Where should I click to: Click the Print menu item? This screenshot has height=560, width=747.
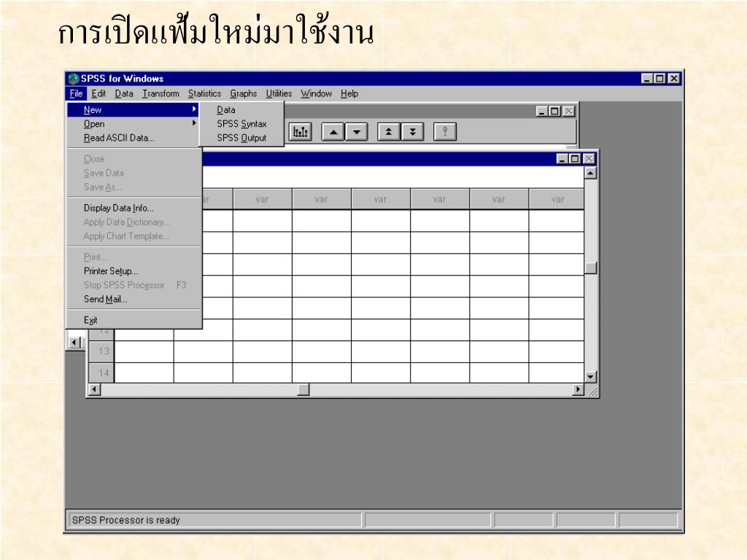coord(133,257)
